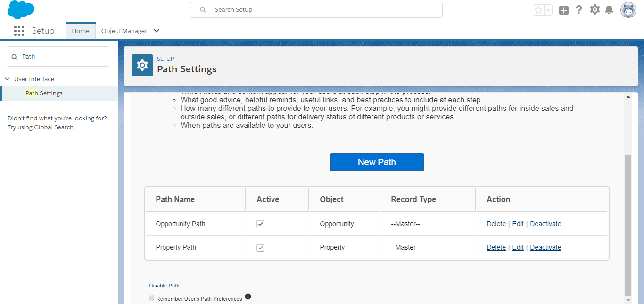Enable Remember User's Path Preferences checkbox
Image resolution: width=644 pixels, height=304 pixels.
151,297
